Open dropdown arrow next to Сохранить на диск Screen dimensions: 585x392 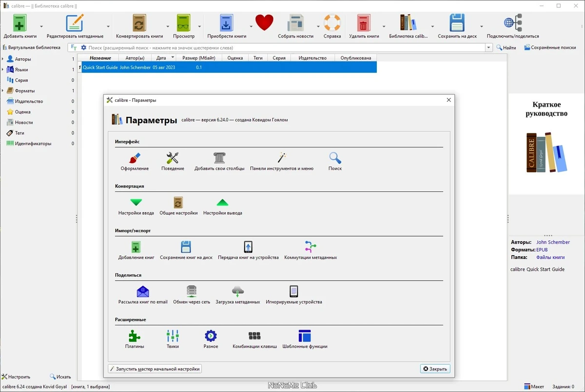482,27
